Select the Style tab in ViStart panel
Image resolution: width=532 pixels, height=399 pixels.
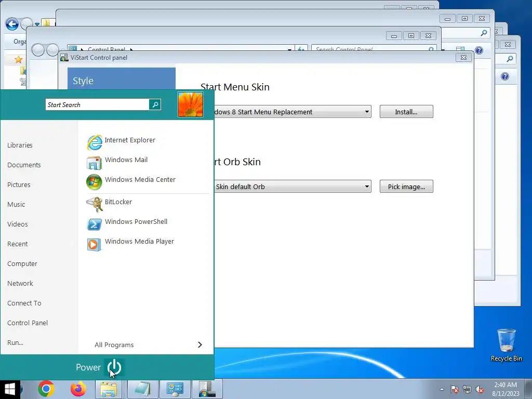pos(122,79)
